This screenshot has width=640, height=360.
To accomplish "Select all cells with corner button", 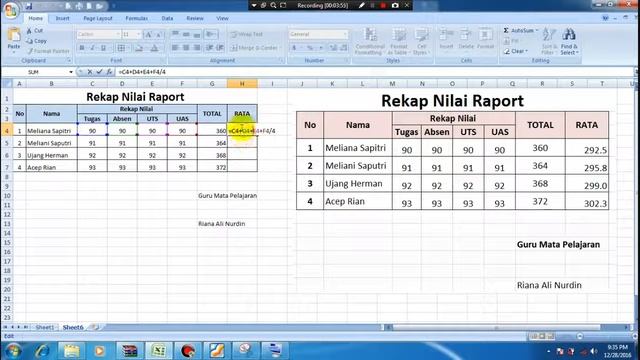I will (7, 84).
